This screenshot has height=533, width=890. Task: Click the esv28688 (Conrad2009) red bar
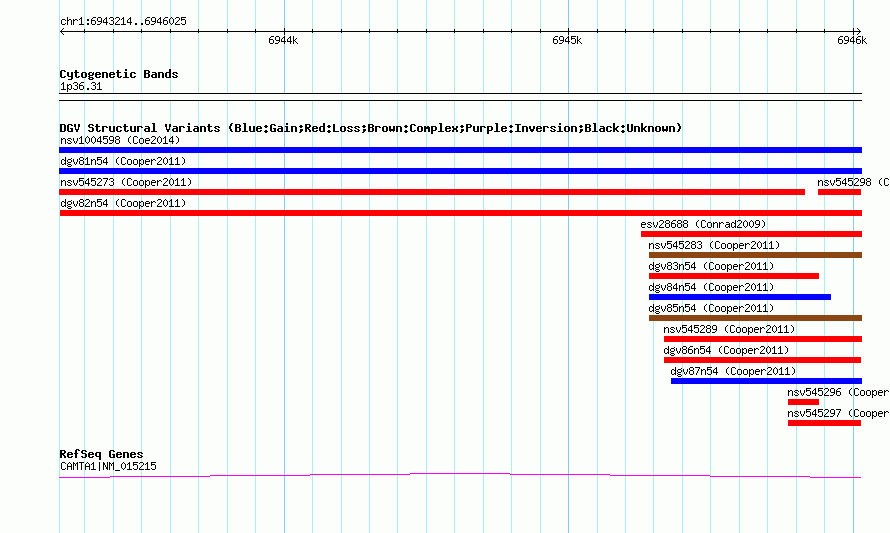(x=751, y=234)
